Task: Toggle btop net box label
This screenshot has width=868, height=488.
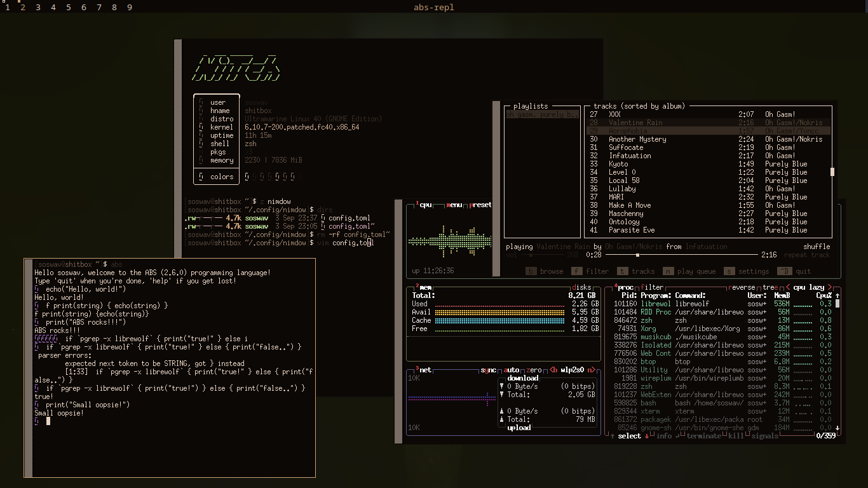Action: point(424,370)
